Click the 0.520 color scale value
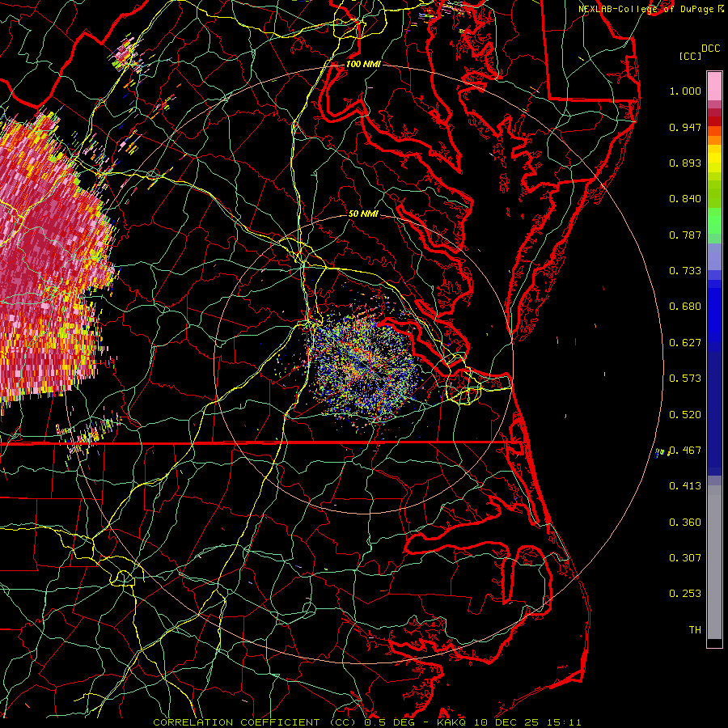Viewport: 728px width, 728px height. point(685,415)
